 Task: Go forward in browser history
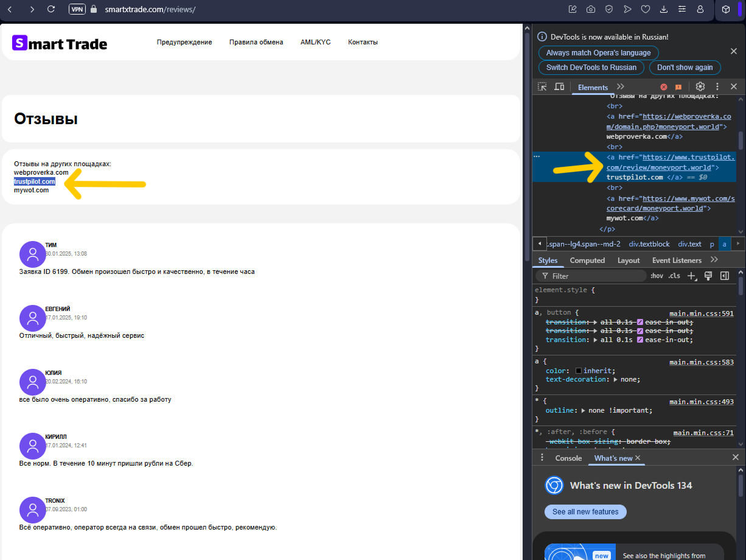(x=32, y=9)
